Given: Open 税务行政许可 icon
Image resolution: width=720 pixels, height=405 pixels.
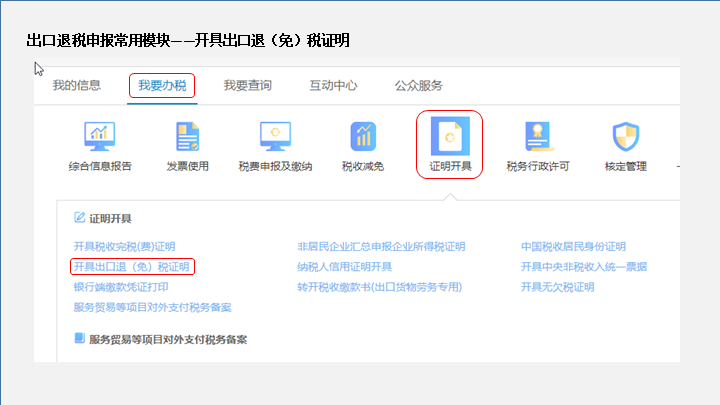Looking at the screenshot, I should pyautogui.click(x=538, y=136).
